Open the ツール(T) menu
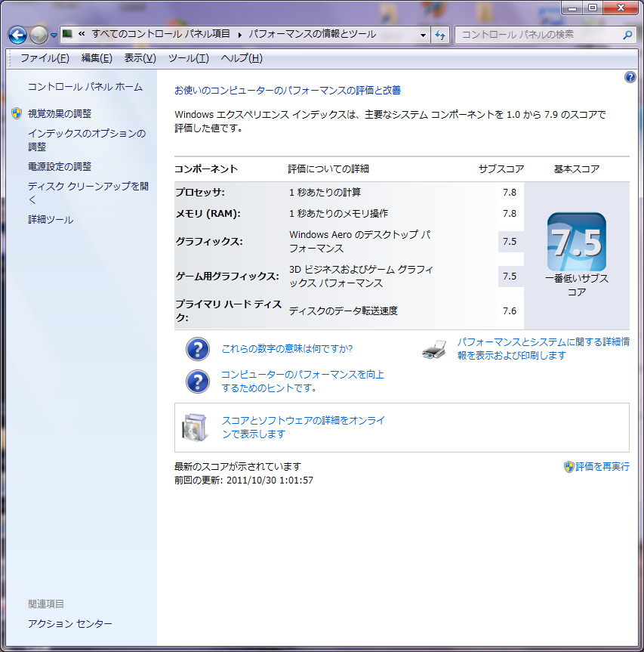 (188, 58)
